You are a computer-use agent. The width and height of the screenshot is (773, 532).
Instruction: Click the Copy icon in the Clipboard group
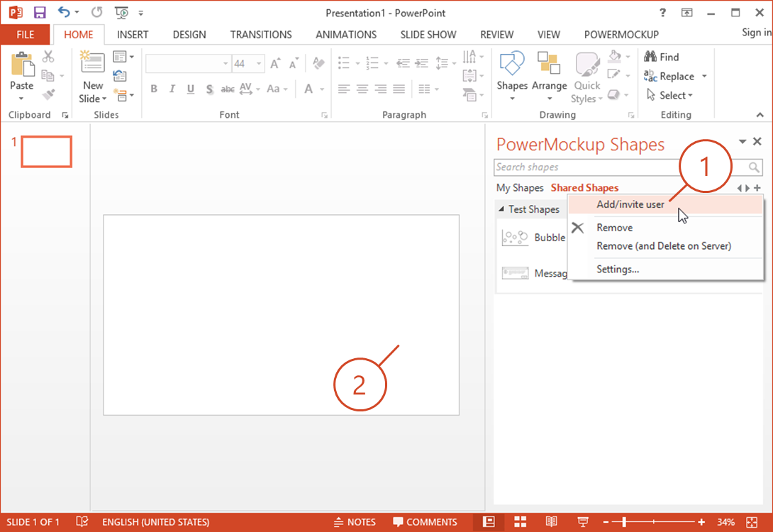[x=48, y=75]
